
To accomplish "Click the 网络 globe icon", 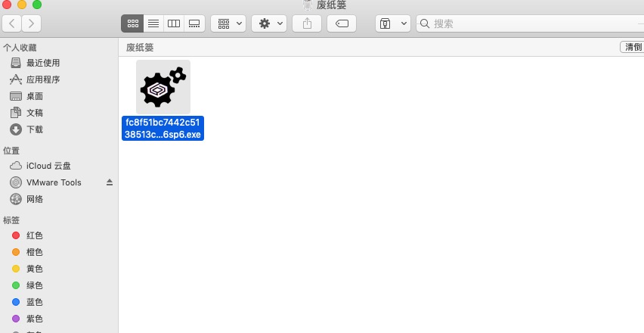I will (x=16, y=199).
